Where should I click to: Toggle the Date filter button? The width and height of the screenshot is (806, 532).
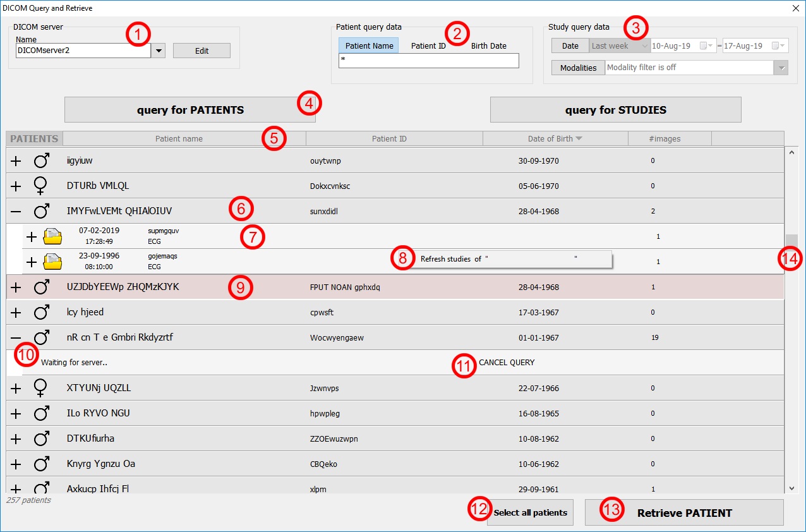click(570, 46)
